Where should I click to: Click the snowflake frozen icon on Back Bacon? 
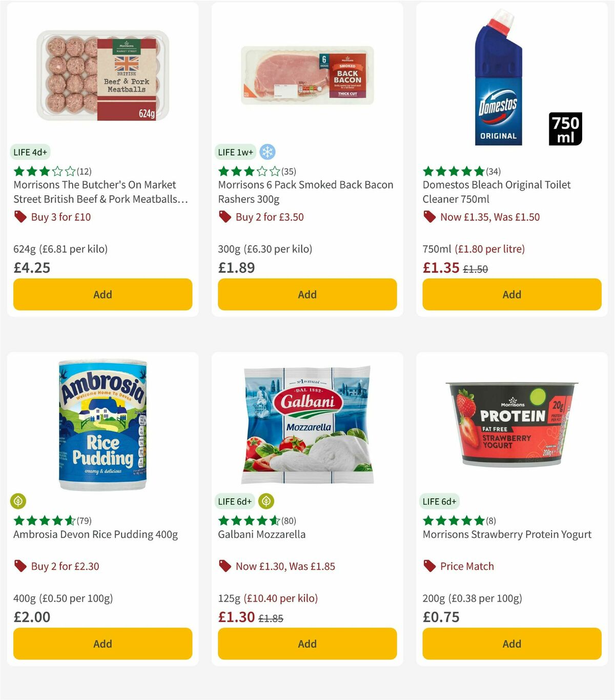[x=267, y=152]
